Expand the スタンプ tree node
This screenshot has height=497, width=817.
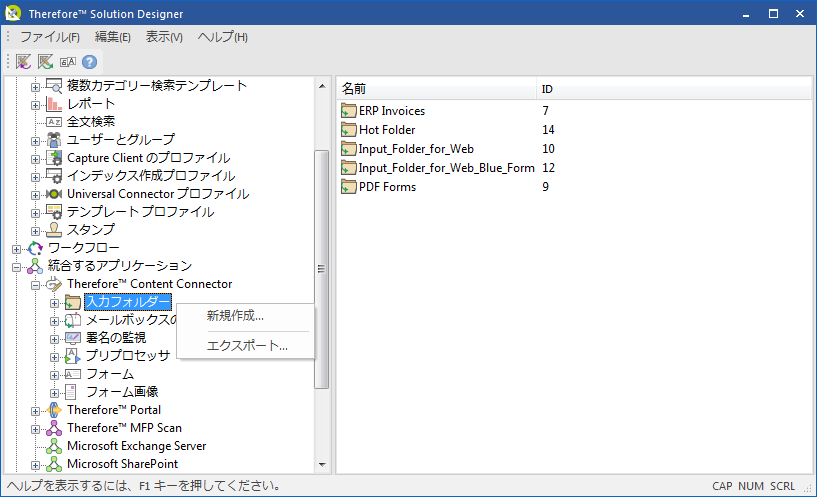35,231
